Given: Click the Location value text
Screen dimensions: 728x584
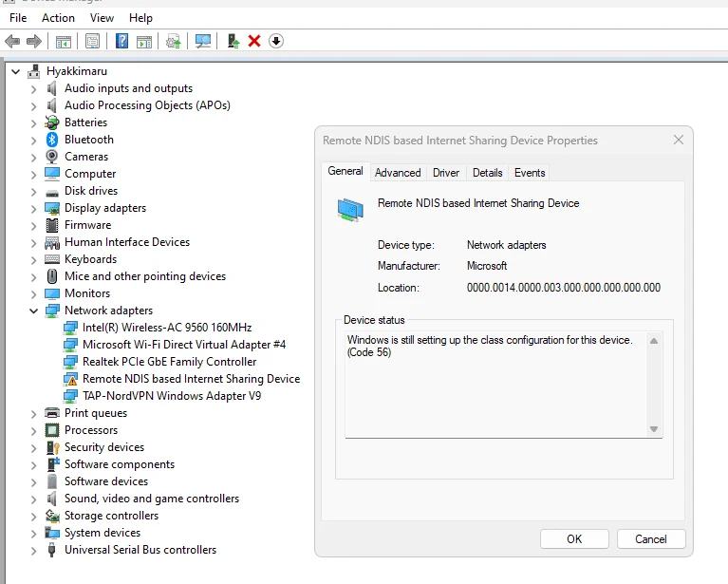Looking at the screenshot, I should pos(564,288).
